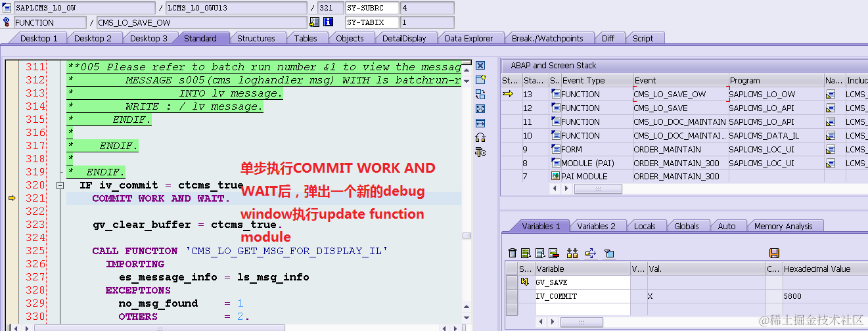Click the empty variable name cell below IV_COMMIT

tap(582, 309)
